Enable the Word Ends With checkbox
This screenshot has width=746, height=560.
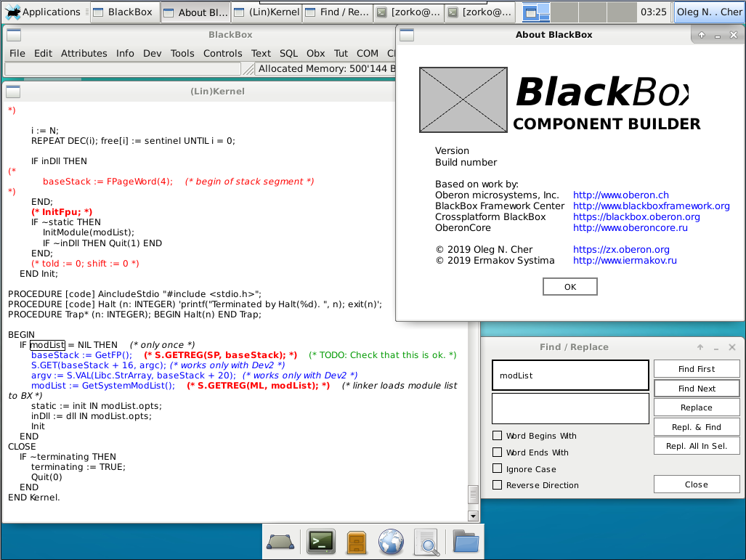point(497,452)
